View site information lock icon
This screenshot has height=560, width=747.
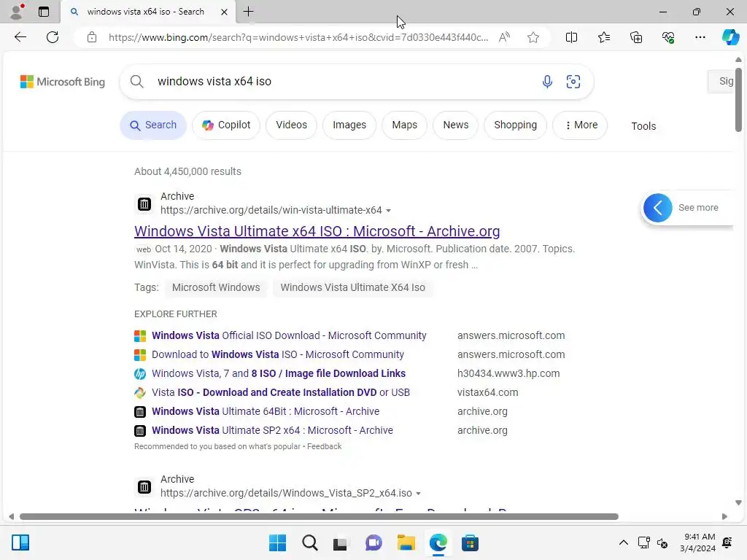click(x=92, y=37)
